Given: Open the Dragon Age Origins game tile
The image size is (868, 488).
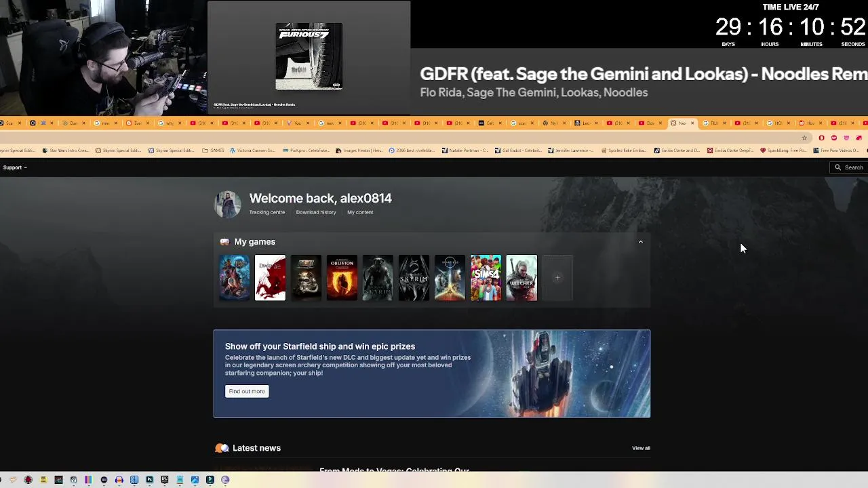Looking at the screenshot, I should pos(270,278).
